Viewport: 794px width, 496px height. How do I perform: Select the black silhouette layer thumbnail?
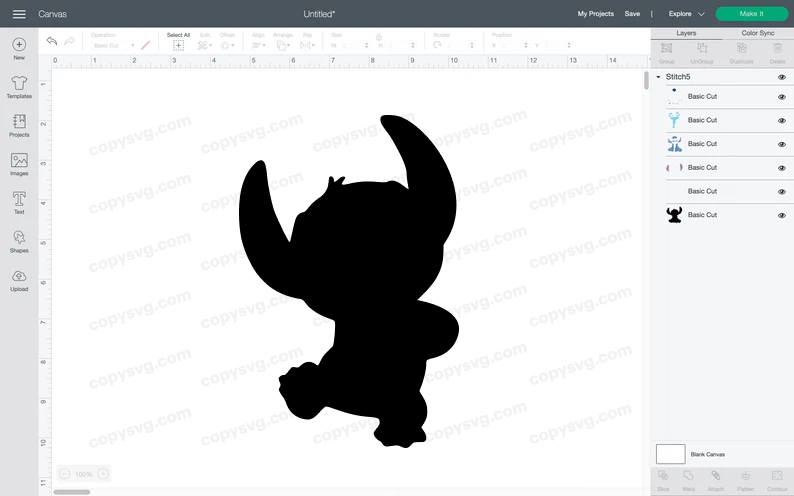coord(674,215)
